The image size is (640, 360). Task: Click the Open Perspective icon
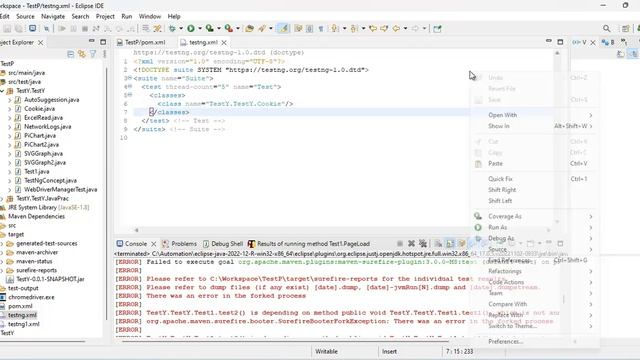pyautogui.click(x=625, y=29)
